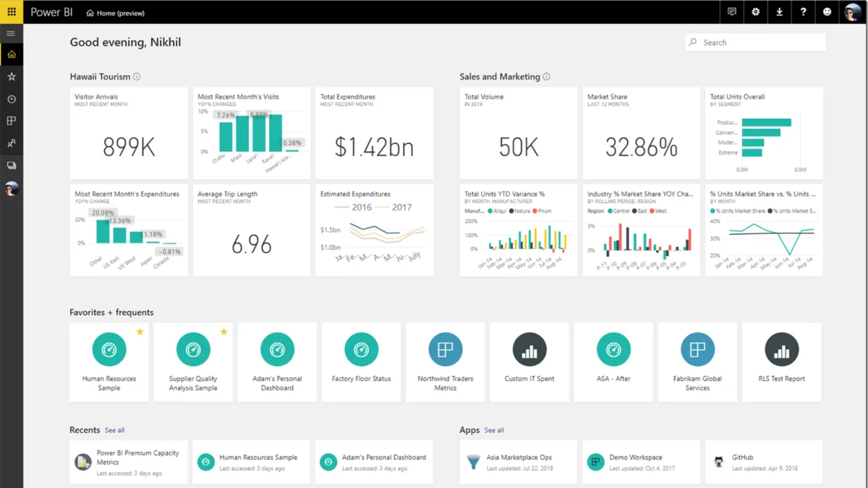868x488 pixels.
Task: Open GitHub app
Action: click(x=764, y=462)
